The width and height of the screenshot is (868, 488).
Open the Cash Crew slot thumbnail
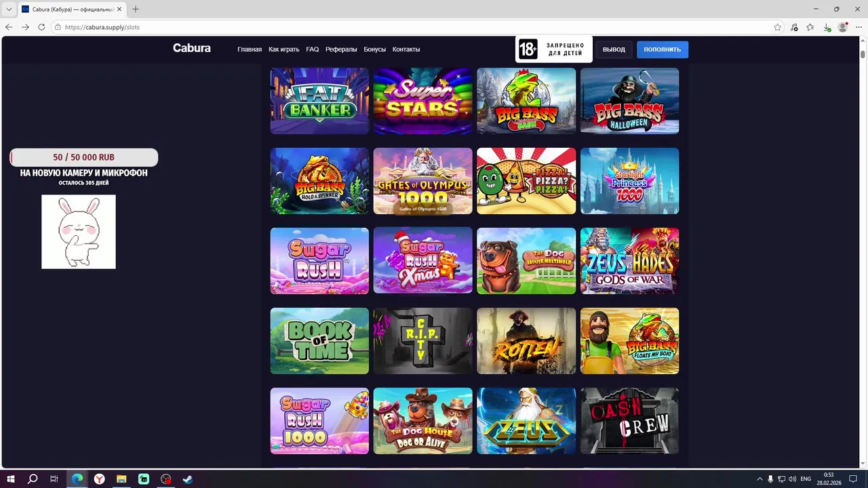pos(629,421)
